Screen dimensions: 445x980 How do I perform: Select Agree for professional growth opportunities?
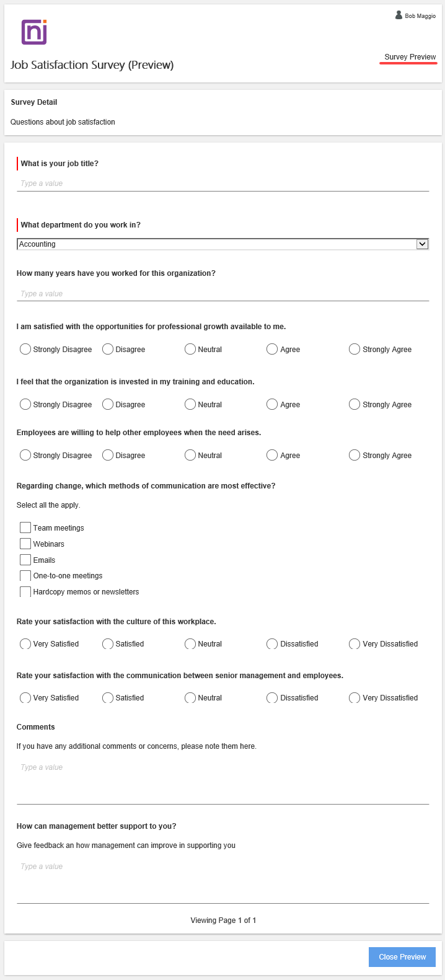(x=271, y=349)
